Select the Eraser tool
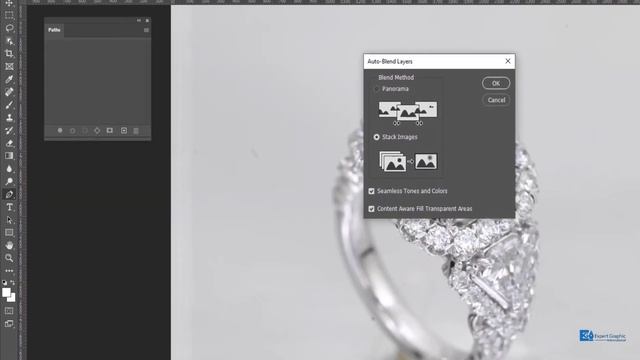Image resolution: width=640 pixels, height=360 pixels. tap(9, 143)
